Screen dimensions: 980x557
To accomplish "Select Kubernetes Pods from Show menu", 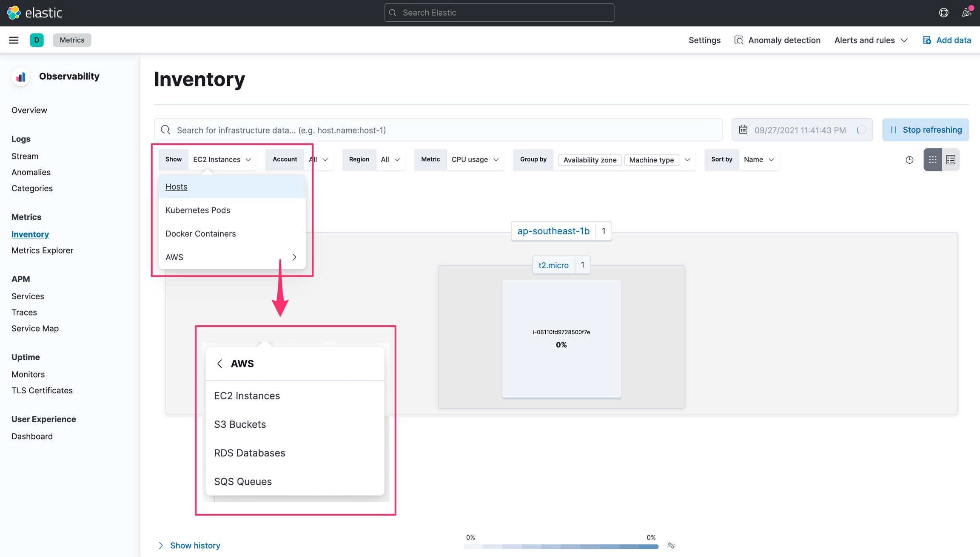I will [x=198, y=210].
